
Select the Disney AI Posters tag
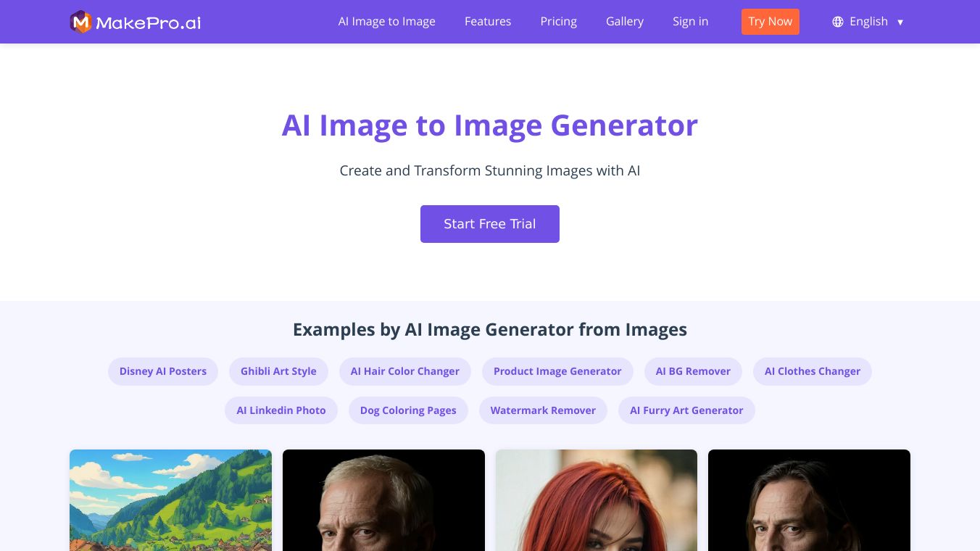click(x=163, y=371)
